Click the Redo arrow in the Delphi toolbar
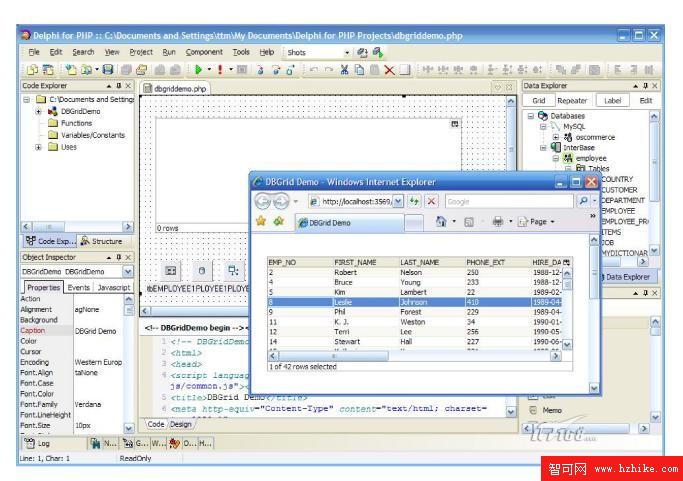Viewport: 683px width, 481px height. tap(329, 69)
